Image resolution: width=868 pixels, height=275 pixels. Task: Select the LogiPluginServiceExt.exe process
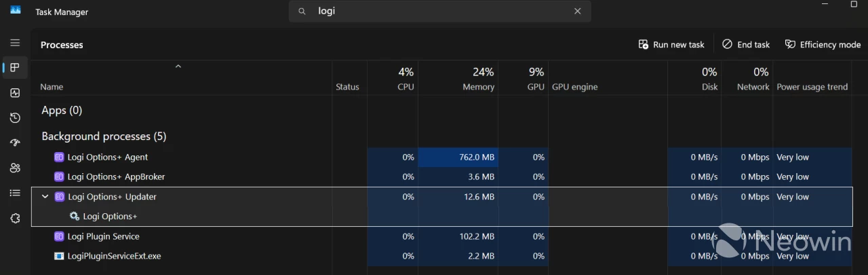[441, 257]
